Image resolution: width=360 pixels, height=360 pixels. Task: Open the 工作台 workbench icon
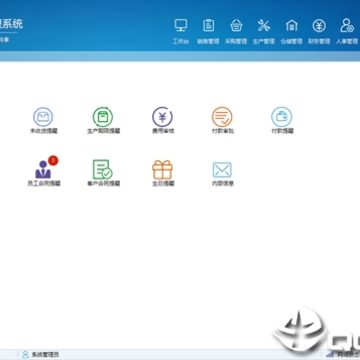(x=181, y=25)
